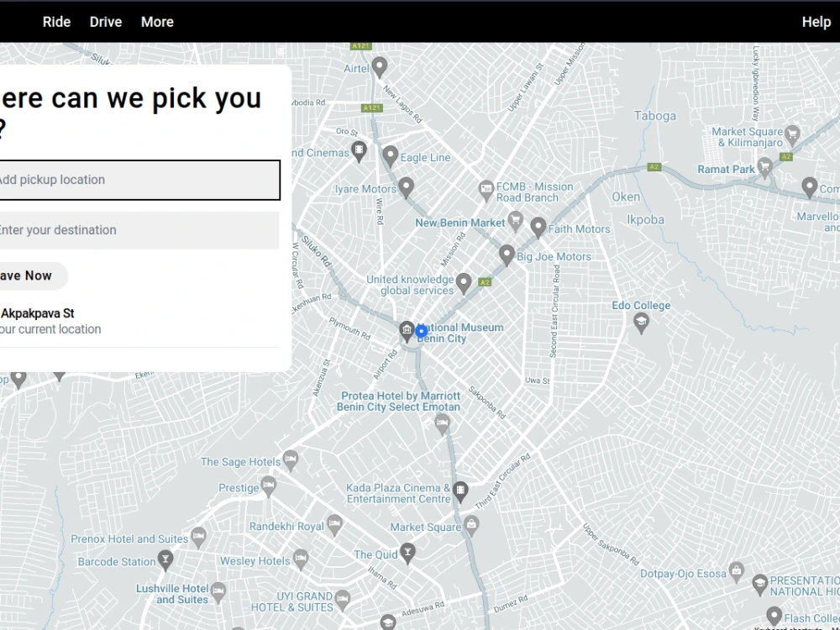Select Akpakpava St current location suggestion
The width and height of the screenshot is (840, 630).
139,321
